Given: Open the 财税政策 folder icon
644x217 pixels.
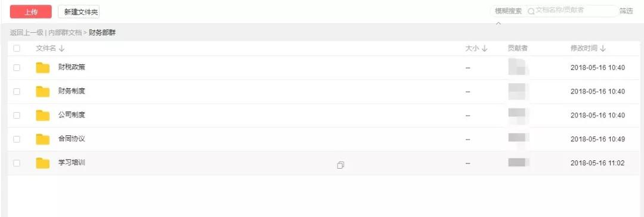Looking at the screenshot, I should point(43,67).
